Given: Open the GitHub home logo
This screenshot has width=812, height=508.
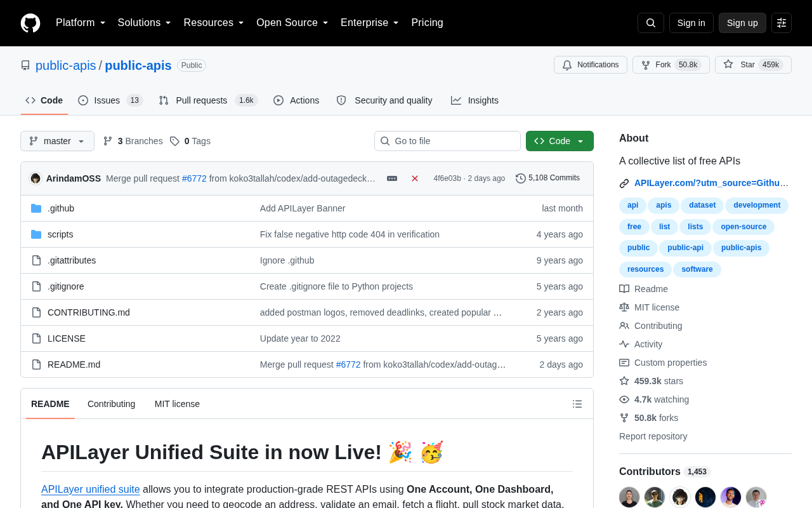Looking at the screenshot, I should [x=30, y=23].
